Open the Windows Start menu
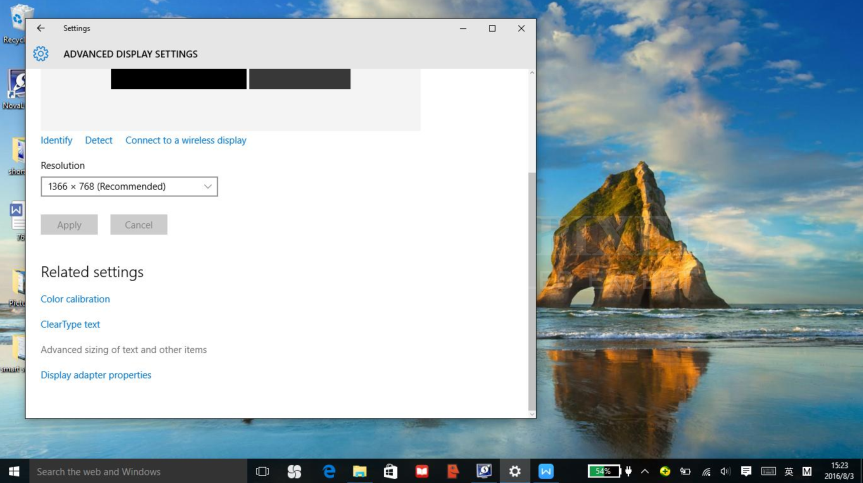This screenshot has width=863, height=483. 14,471
